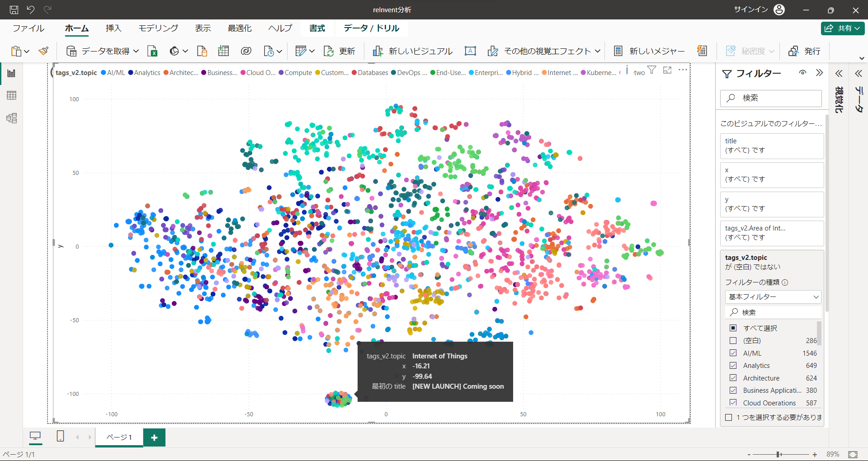Screen dimensions: 868x461
Task: Open the 基本フィルター type dropdown
Action: pos(773,297)
